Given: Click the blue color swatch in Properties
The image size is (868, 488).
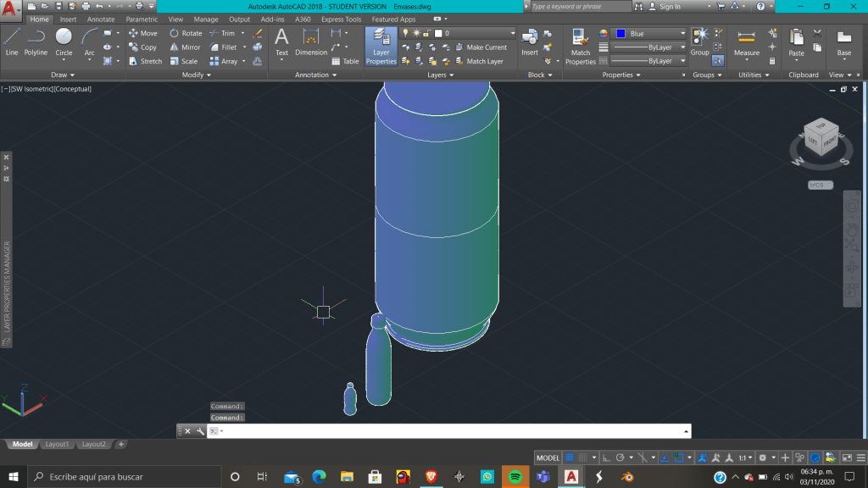Looking at the screenshot, I should coord(620,34).
